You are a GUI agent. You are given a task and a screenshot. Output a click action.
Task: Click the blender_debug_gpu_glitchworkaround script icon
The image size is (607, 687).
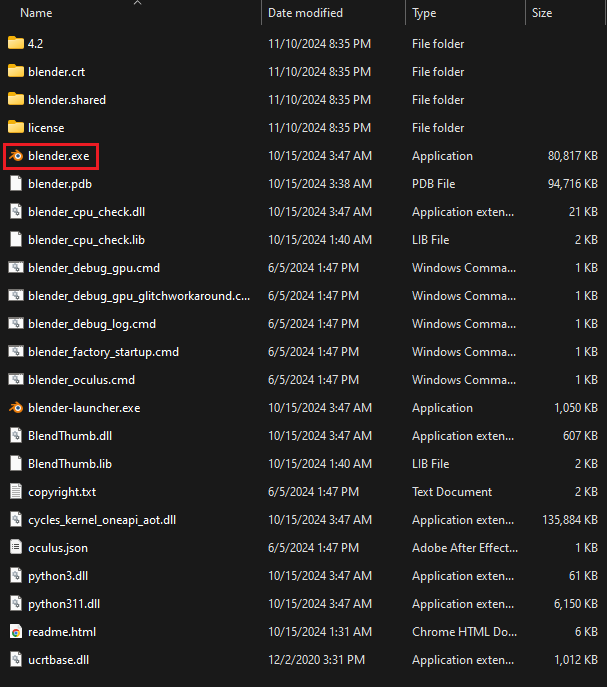point(16,296)
